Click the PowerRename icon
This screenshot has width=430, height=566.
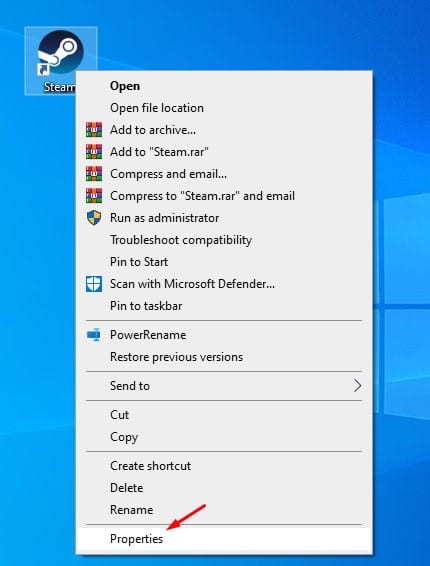[x=94, y=335]
